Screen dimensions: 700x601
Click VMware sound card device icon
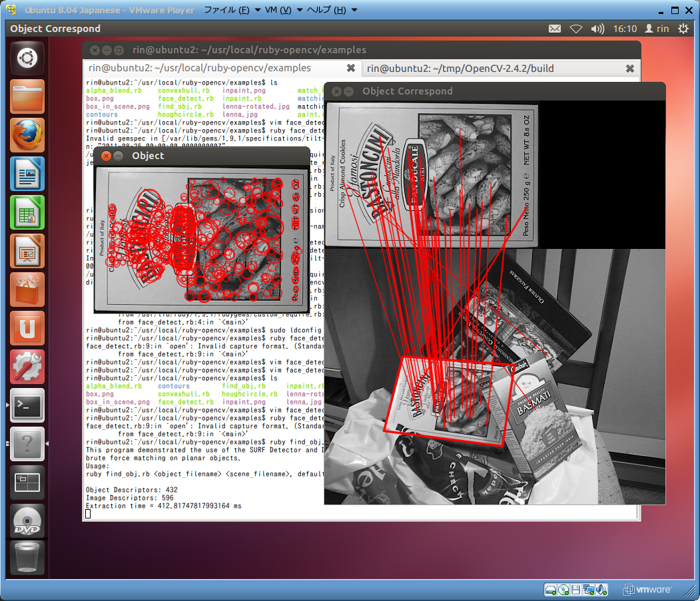601,590
